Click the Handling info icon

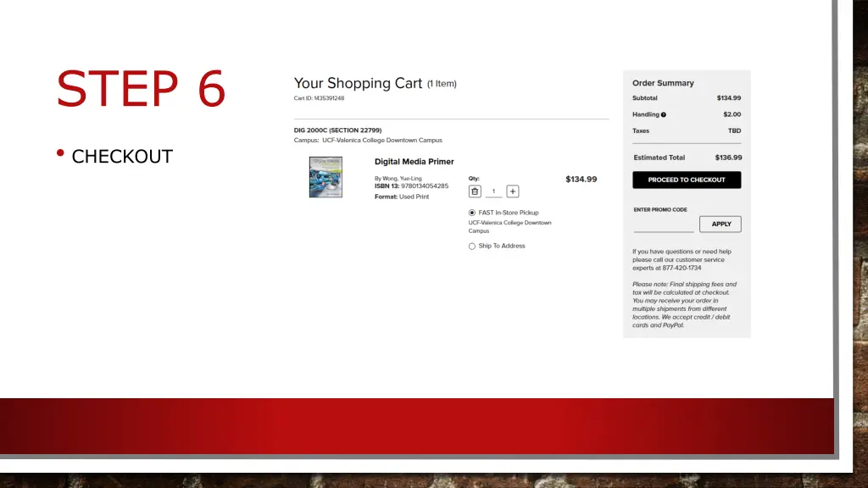663,114
